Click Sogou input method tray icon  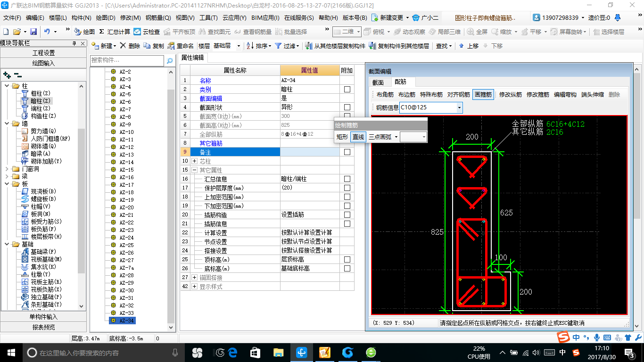tap(576, 353)
